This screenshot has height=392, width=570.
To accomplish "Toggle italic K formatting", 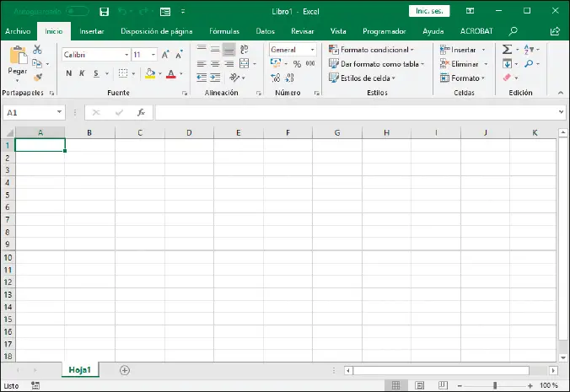I will pyautogui.click(x=82, y=73).
